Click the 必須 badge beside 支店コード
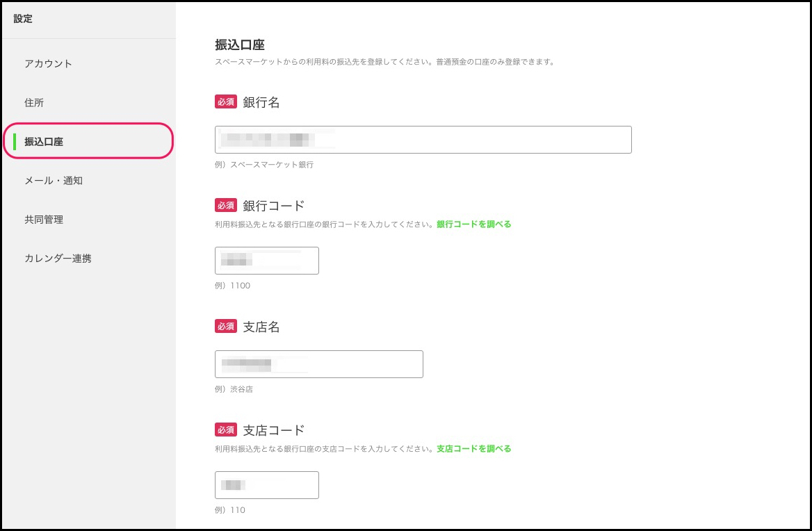This screenshot has width=812, height=531. (226, 430)
